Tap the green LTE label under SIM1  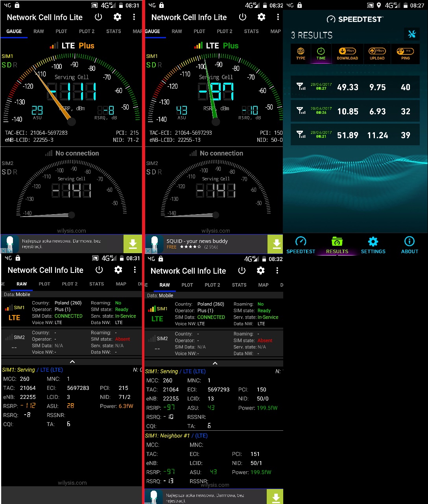click(x=157, y=319)
